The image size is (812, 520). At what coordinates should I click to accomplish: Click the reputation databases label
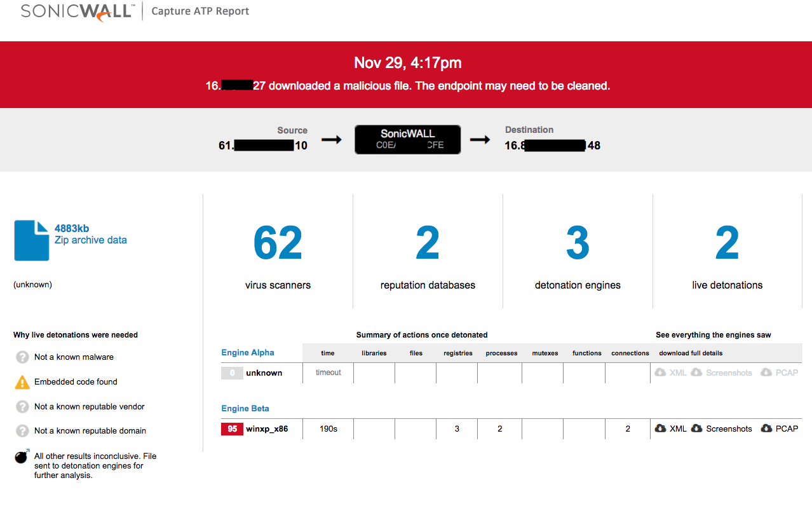click(x=428, y=285)
